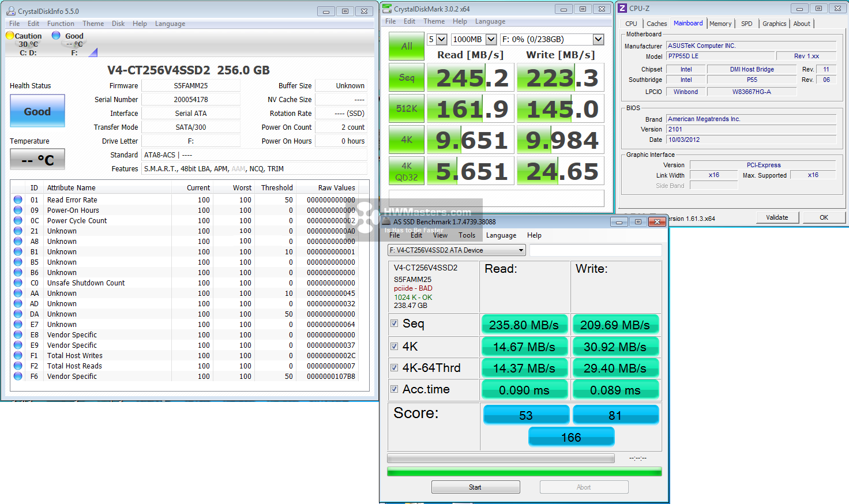
Task: Click the status orb for attribute B6
Action: click(18, 272)
